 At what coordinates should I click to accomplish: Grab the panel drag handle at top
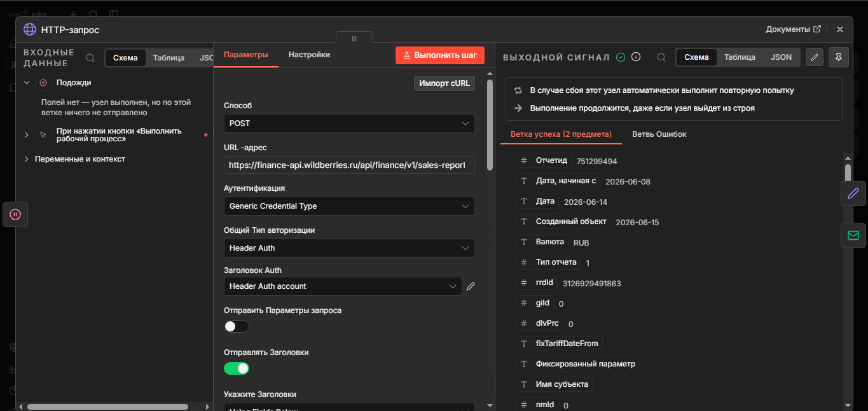pos(354,38)
